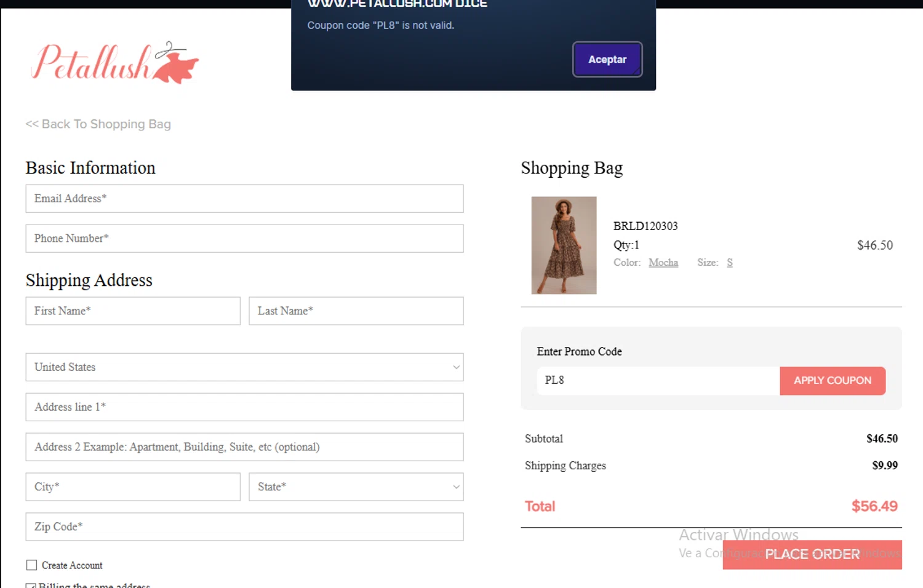
Task: Apply the coupon code
Action: pos(833,381)
